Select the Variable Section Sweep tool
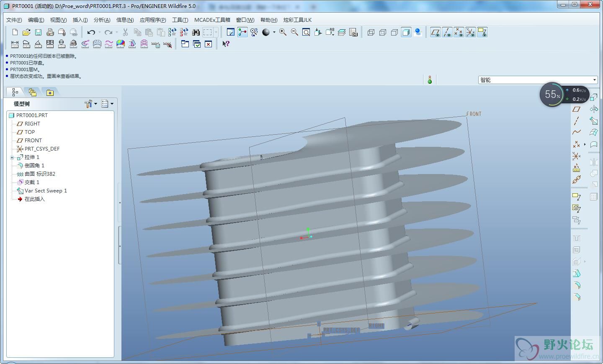The image size is (603, 364). (593, 121)
